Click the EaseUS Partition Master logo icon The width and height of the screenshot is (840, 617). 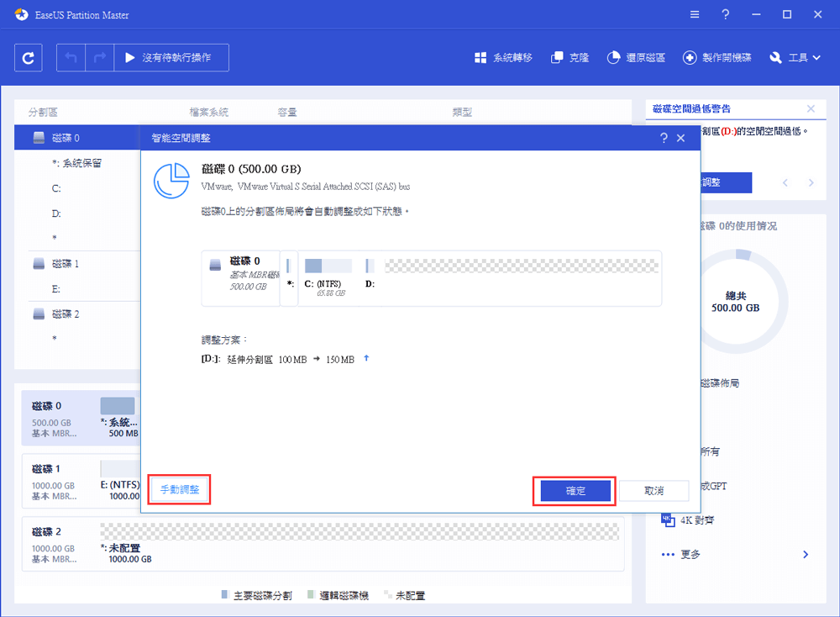[x=22, y=14]
